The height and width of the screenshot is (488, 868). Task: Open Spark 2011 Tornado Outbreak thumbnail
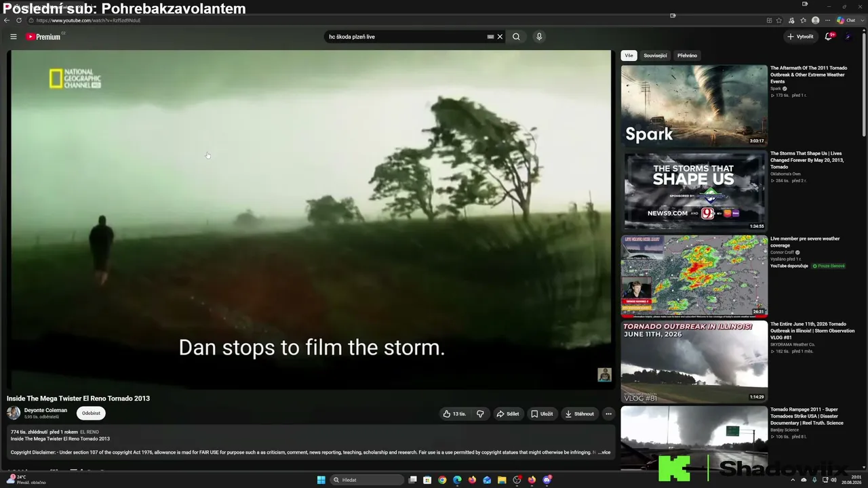click(x=694, y=106)
